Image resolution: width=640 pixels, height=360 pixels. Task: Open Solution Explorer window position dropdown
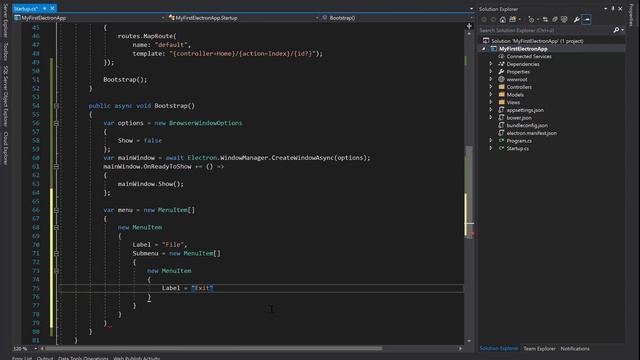pyautogui.click(x=606, y=9)
